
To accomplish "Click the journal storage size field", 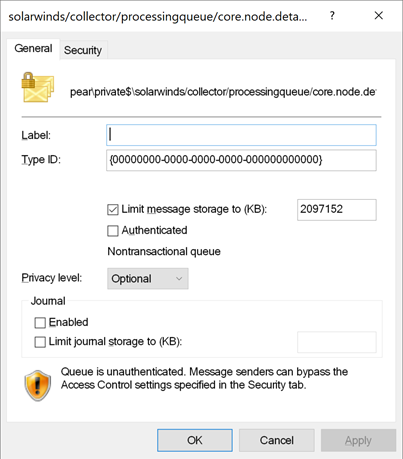I will pos(337,342).
